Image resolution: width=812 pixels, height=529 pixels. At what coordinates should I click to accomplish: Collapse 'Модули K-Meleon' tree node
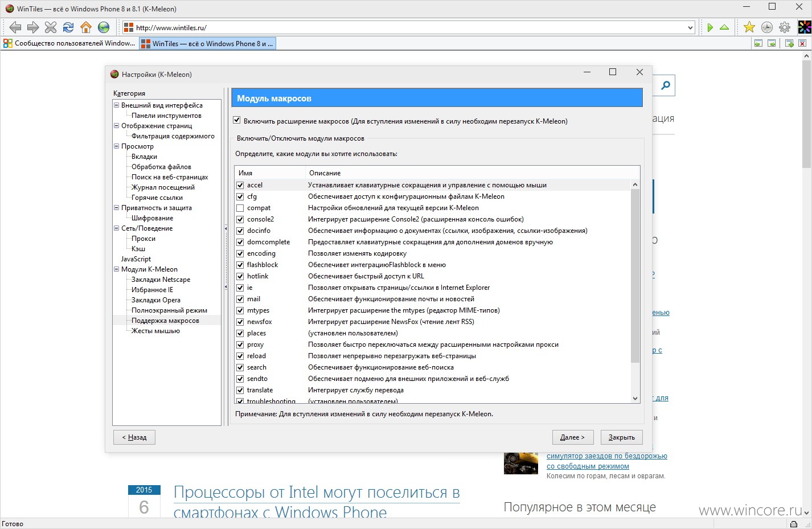(116, 269)
